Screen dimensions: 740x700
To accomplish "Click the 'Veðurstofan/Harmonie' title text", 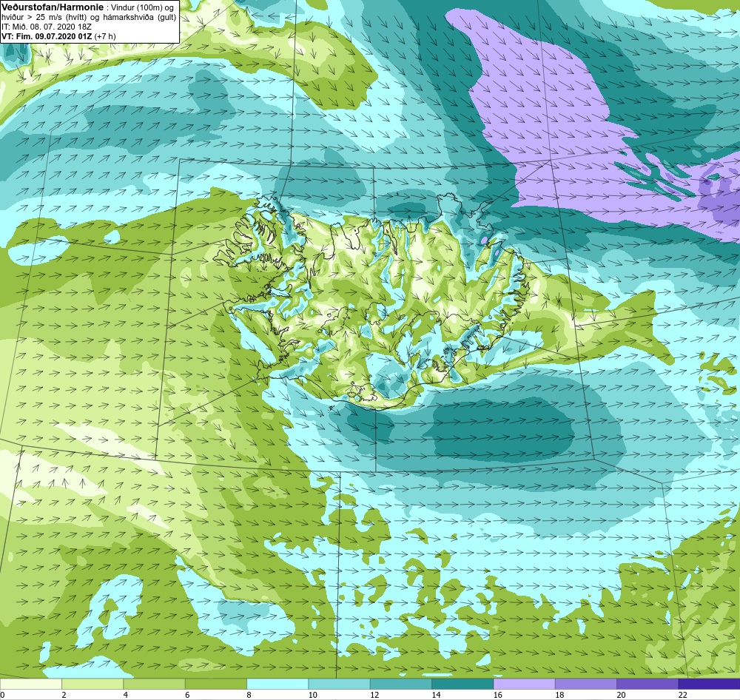I will 53,7.
